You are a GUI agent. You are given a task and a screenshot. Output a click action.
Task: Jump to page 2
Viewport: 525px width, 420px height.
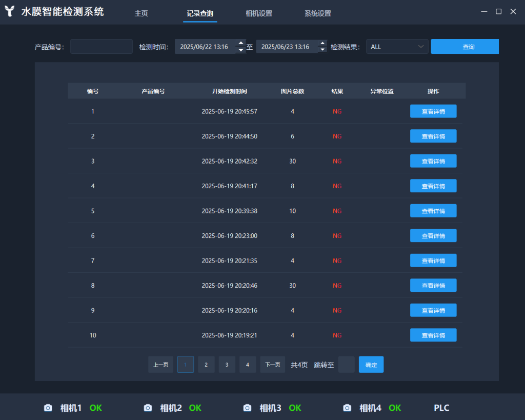click(206, 365)
